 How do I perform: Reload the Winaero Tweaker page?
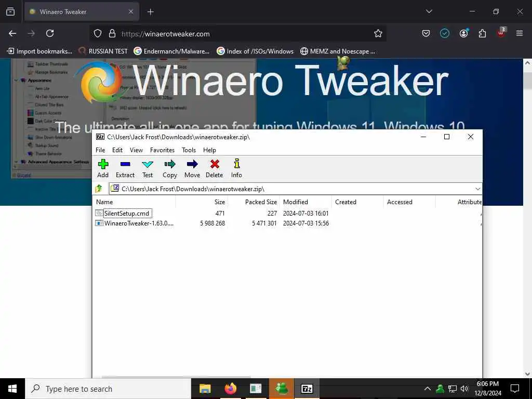coord(50,33)
